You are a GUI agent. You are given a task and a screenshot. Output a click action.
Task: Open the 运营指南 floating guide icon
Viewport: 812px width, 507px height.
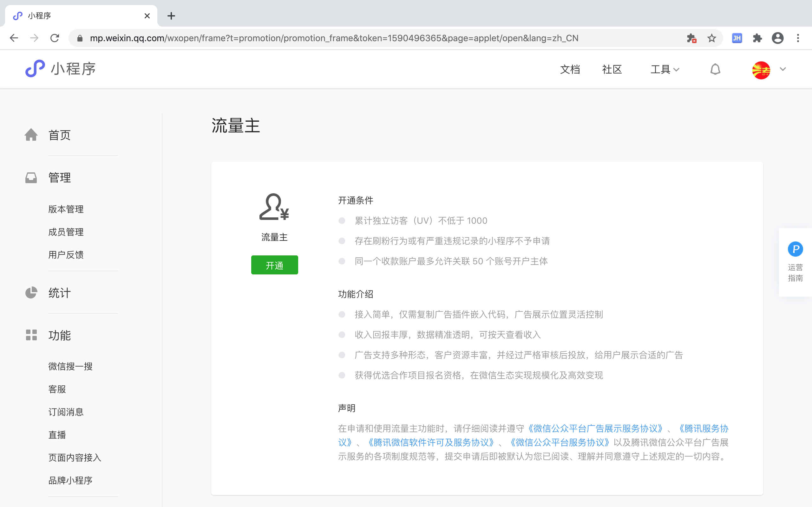[795, 249]
